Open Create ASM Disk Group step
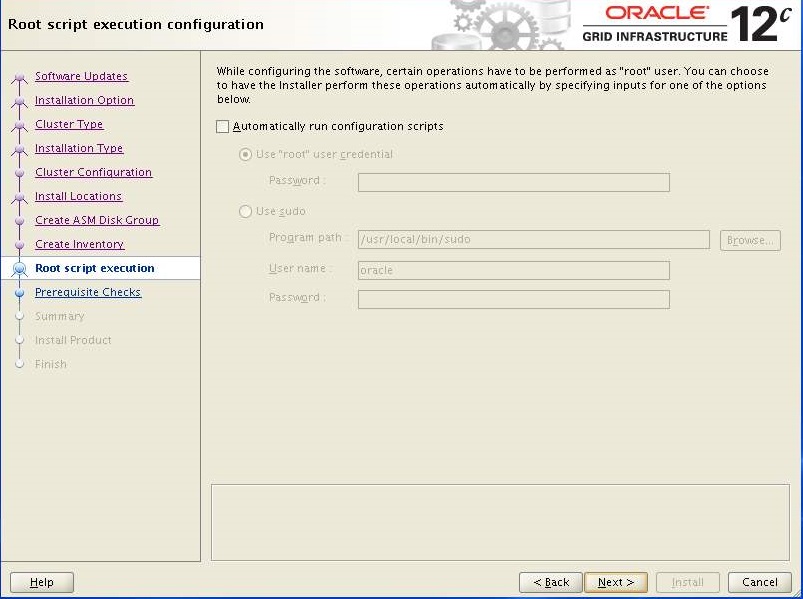The width and height of the screenshot is (803, 599). click(x=97, y=220)
